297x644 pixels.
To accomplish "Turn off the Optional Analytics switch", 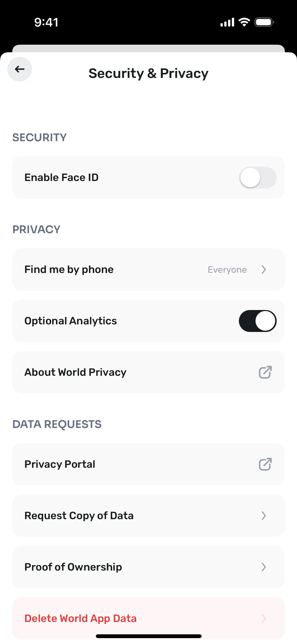I will (x=258, y=321).
